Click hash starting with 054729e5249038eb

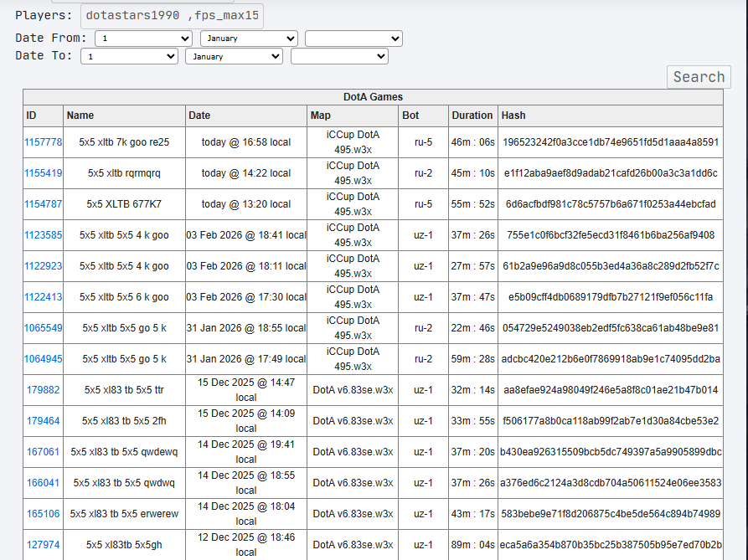point(611,328)
